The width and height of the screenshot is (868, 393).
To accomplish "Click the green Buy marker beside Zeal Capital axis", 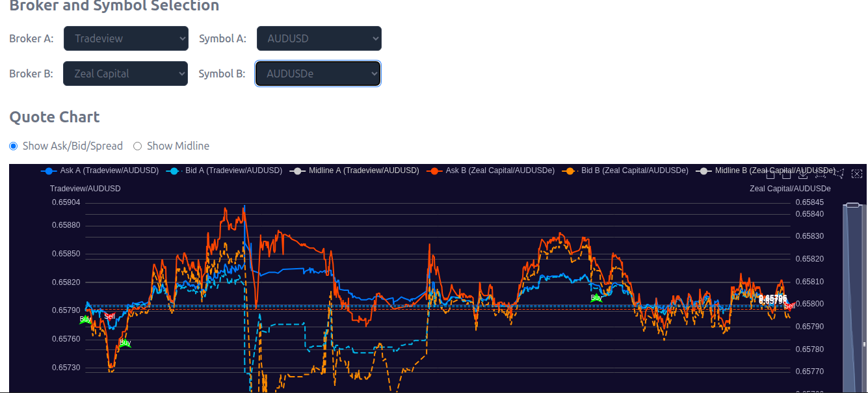I will coord(596,298).
